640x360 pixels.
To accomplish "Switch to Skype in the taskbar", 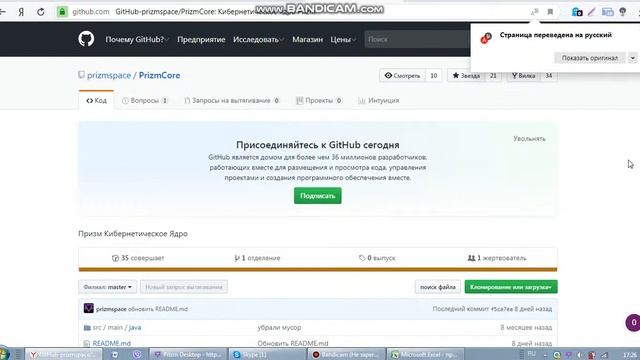I will [x=267, y=354].
